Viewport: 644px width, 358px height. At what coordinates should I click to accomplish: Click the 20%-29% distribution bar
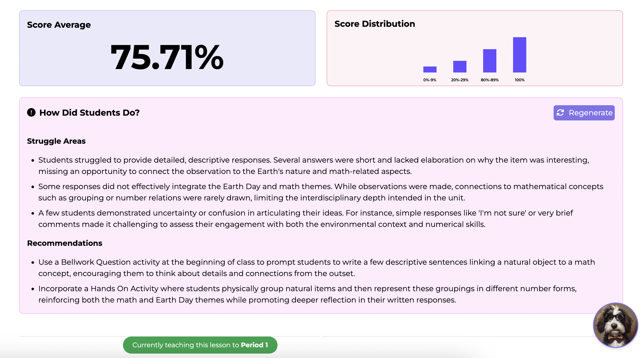[x=460, y=66]
